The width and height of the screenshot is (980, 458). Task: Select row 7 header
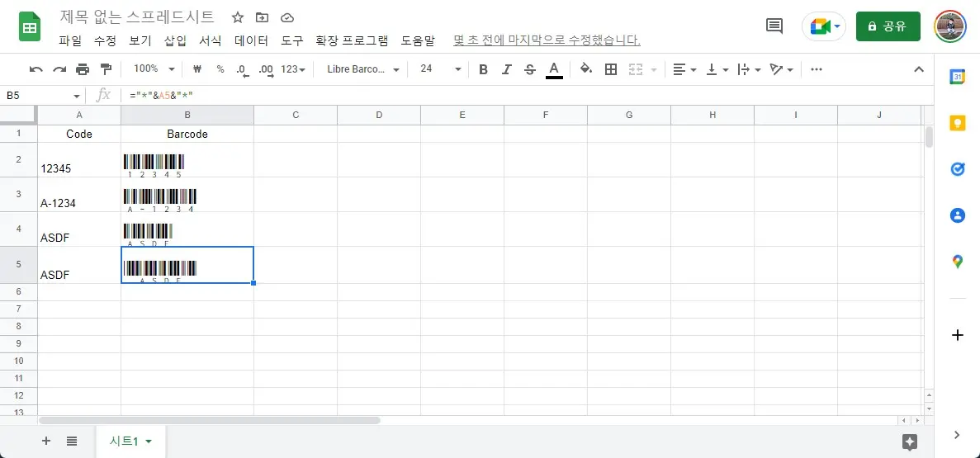click(x=19, y=309)
